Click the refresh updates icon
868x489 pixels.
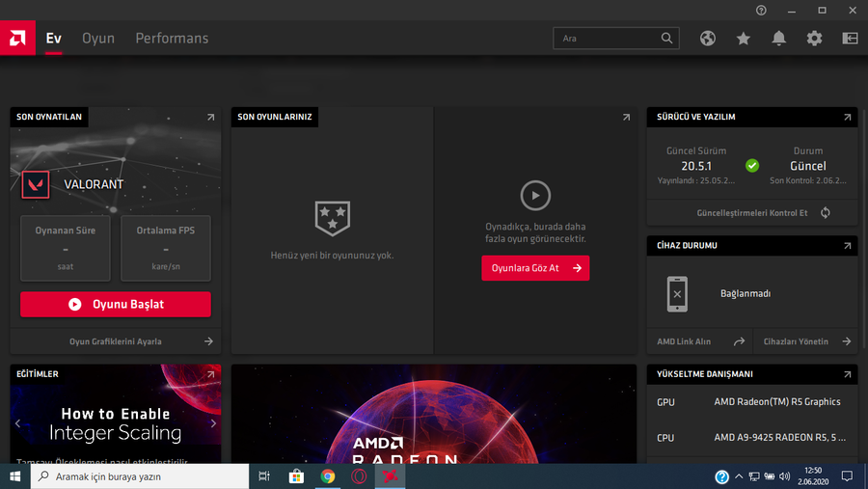[x=826, y=212]
